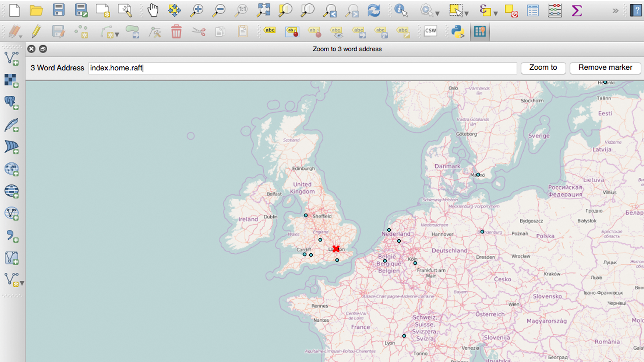Click the Paste Features clipboard icon

pos(243,32)
